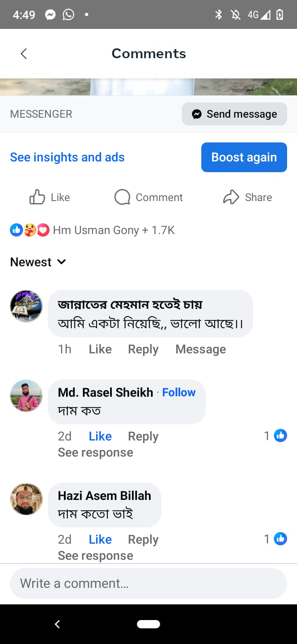
Task: Tap the Android home pill
Action: tap(148, 624)
